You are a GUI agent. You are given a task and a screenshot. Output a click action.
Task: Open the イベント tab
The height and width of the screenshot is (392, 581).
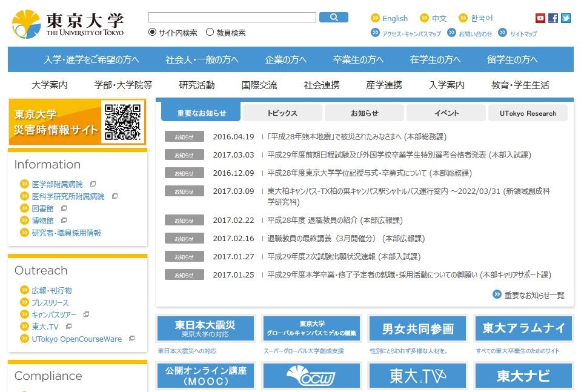pos(445,113)
